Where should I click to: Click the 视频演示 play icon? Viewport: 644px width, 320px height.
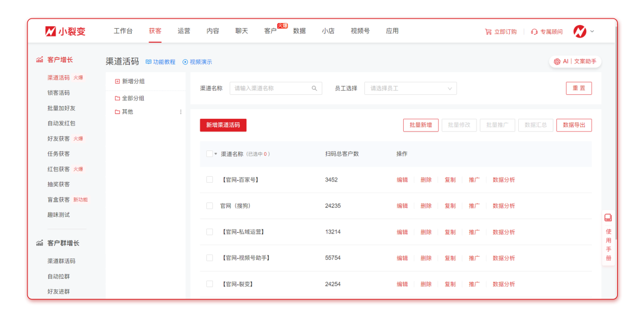click(185, 62)
